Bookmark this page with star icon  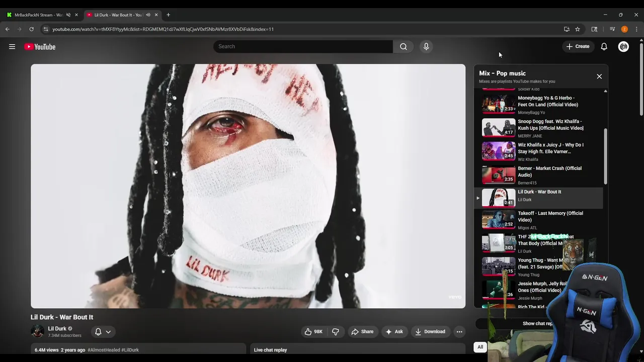click(578, 29)
